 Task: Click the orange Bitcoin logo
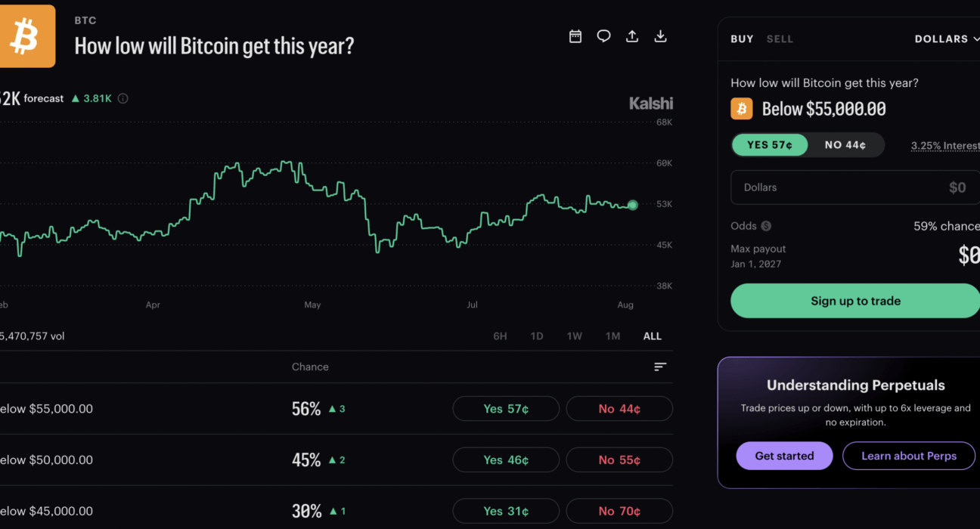[x=27, y=36]
